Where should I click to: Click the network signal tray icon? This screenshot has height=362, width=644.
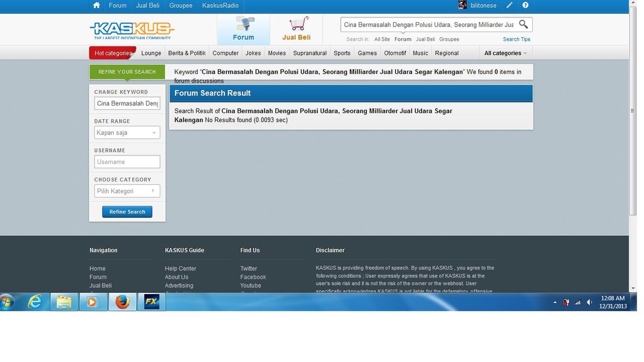(578, 302)
